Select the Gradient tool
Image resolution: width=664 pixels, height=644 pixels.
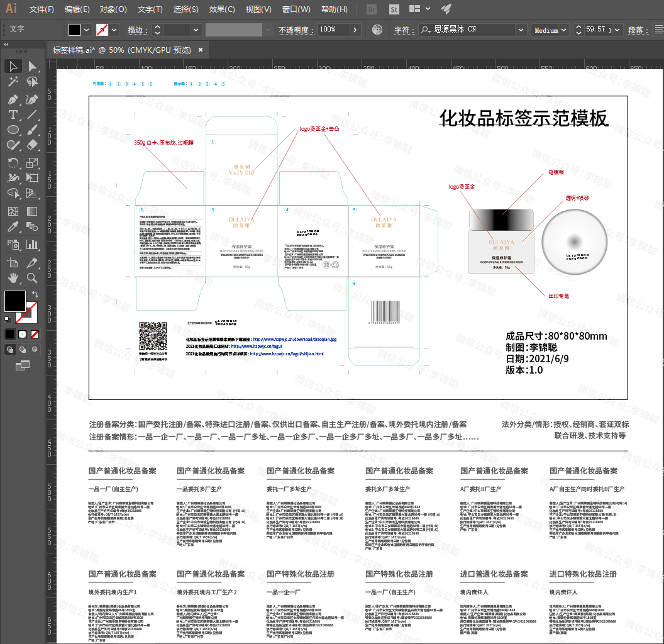point(32,211)
